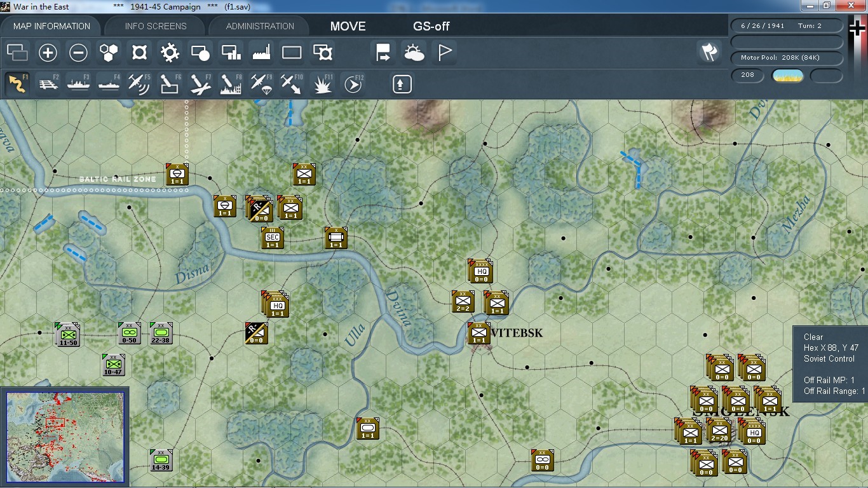This screenshot has width=868, height=488.
Task: Click the end turn flag-with-arrow icon
Action: (x=383, y=53)
